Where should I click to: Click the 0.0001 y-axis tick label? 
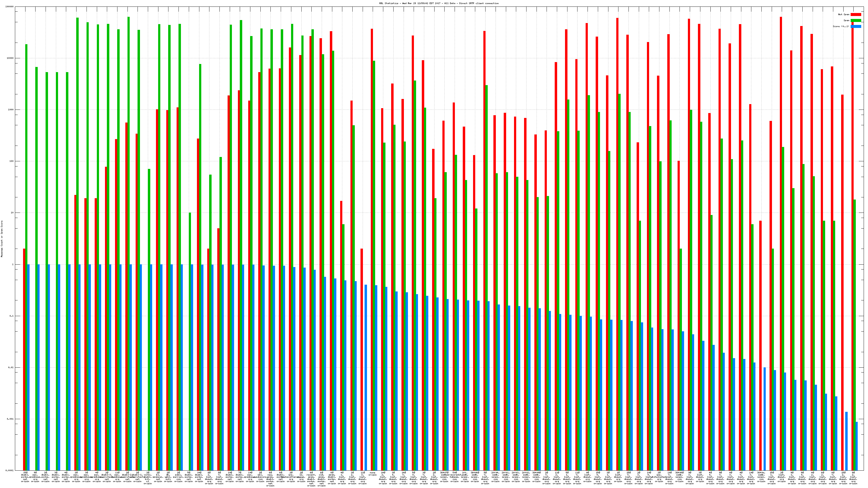tap(9, 470)
